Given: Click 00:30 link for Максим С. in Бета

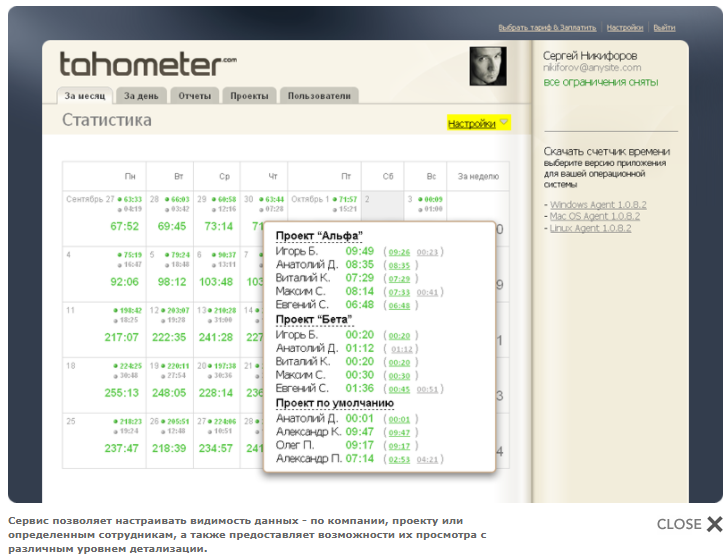Looking at the screenshot, I should click(x=399, y=376).
